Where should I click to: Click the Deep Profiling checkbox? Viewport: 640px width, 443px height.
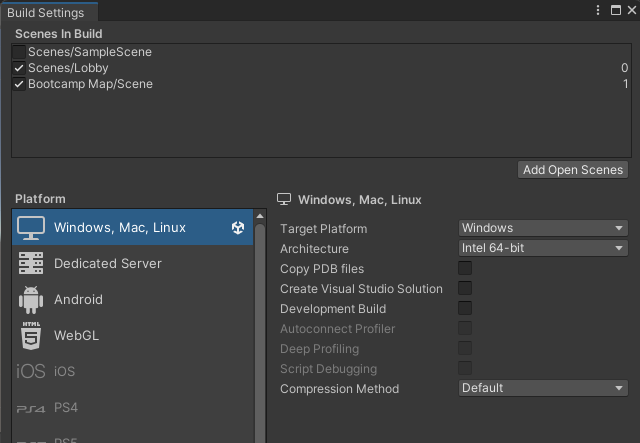pyautogui.click(x=465, y=348)
